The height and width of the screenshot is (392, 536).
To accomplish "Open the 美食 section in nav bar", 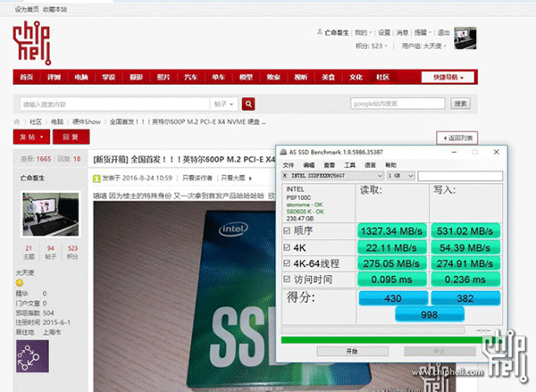I will pos(328,77).
